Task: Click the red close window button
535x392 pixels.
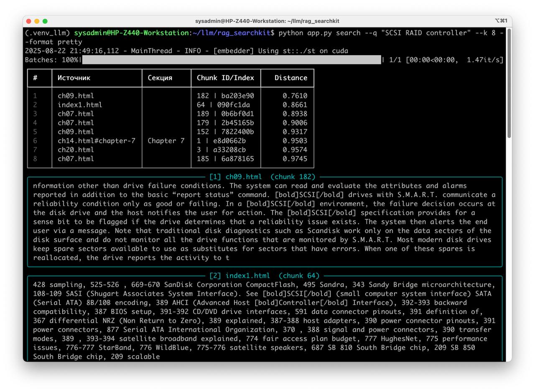Action: 28,21
